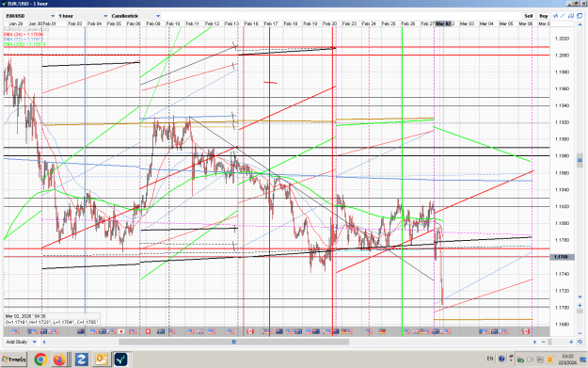Click the orange tray application icon

(549, 360)
